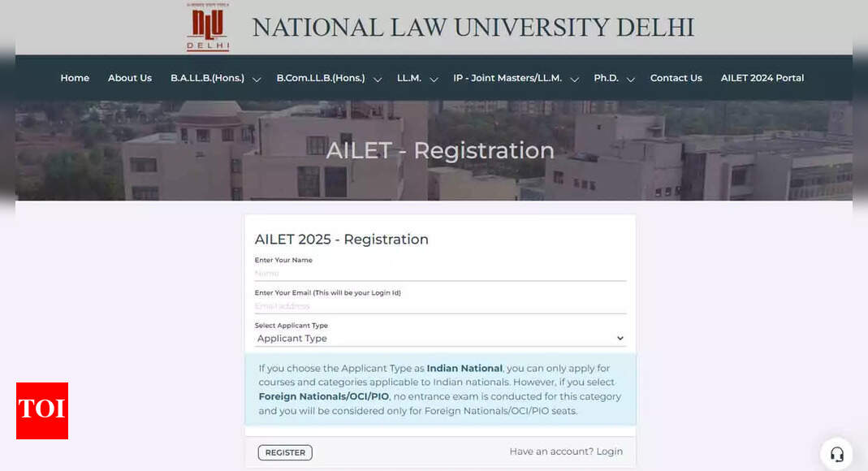The height and width of the screenshot is (471, 868).
Task: Open the About Us page
Action: point(130,78)
